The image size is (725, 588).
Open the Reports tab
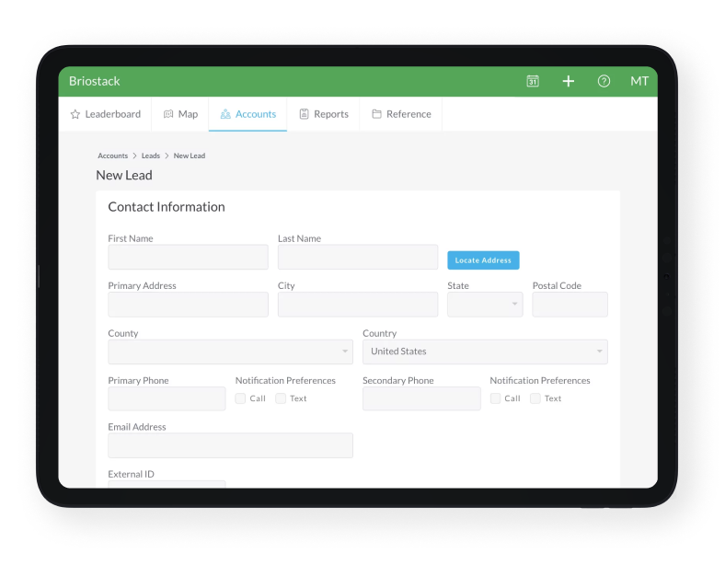(x=324, y=114)
